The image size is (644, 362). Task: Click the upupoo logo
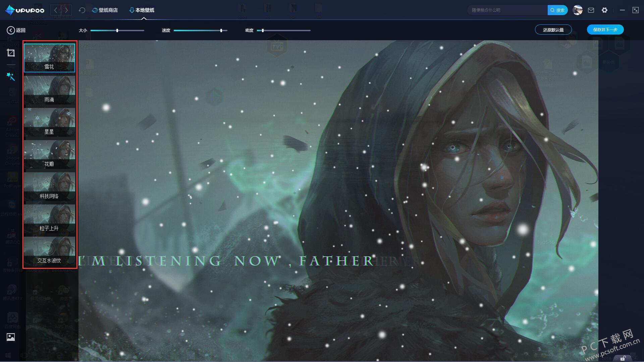(25, 10)
